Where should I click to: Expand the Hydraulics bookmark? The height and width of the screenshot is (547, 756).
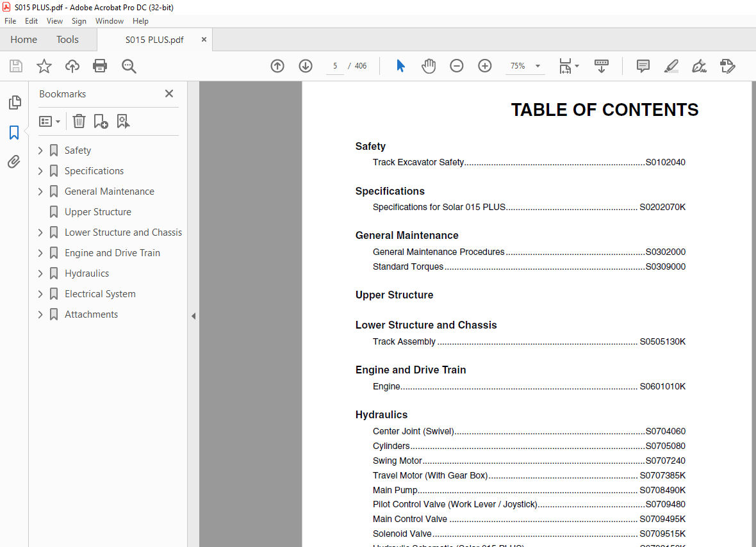click(40, 273)
